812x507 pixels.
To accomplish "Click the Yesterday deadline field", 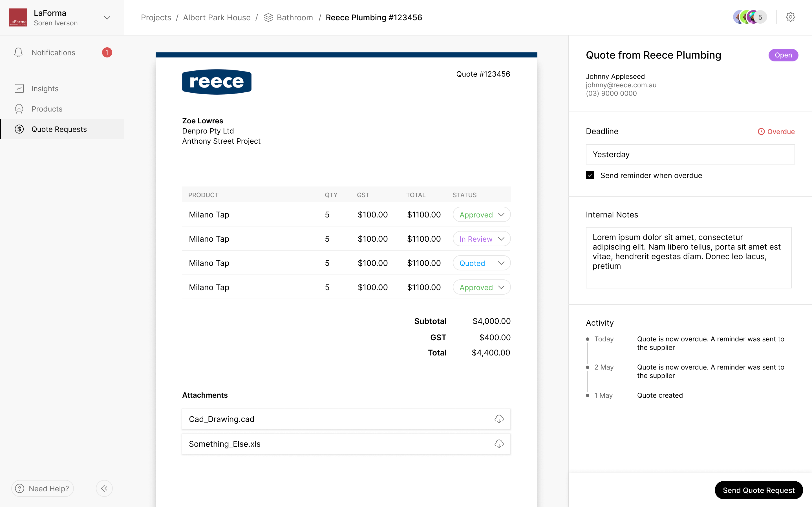I will tap(690, 155).
